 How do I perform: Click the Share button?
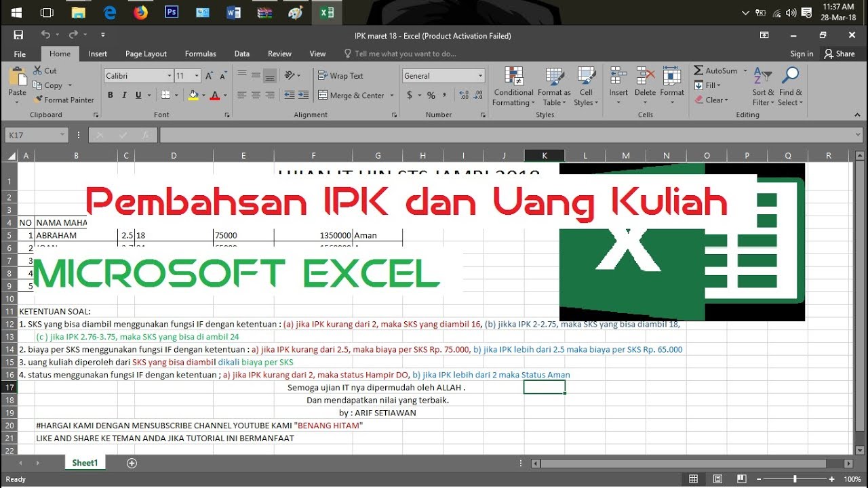click(840, 54)
